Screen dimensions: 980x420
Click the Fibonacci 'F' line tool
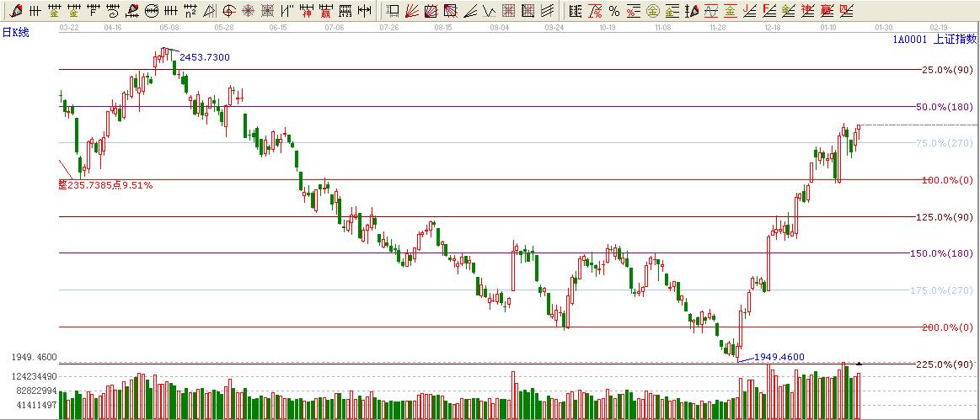point(94,11)
